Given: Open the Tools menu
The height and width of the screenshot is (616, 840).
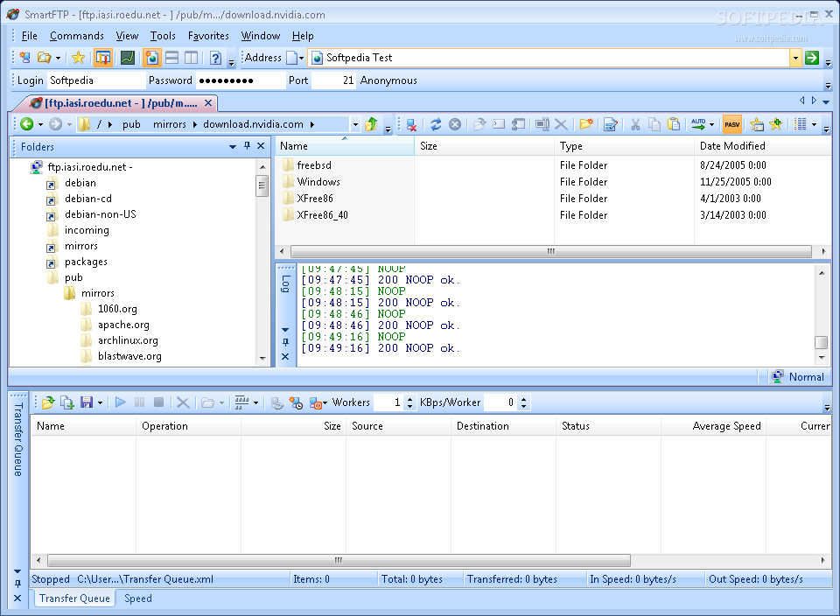Looking at the screenshot, I should pyautogui.click(x=163, y=36).
